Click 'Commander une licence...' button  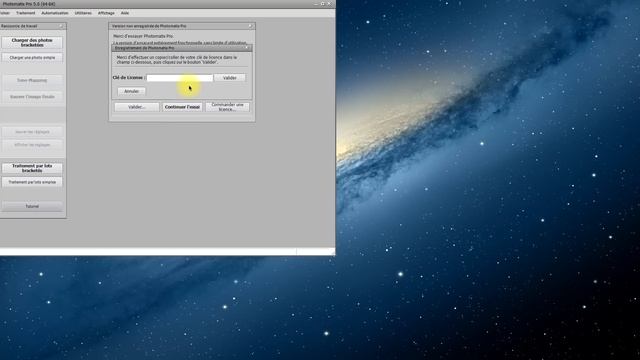(227, 107)
